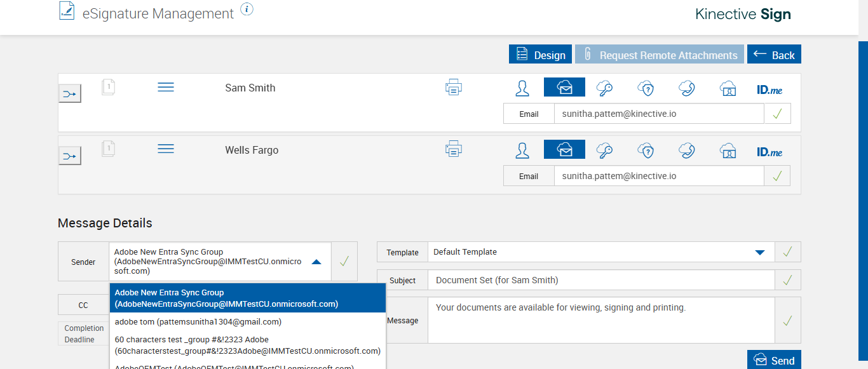Click the checkmark beside Message field

click(x=788, y=320)
